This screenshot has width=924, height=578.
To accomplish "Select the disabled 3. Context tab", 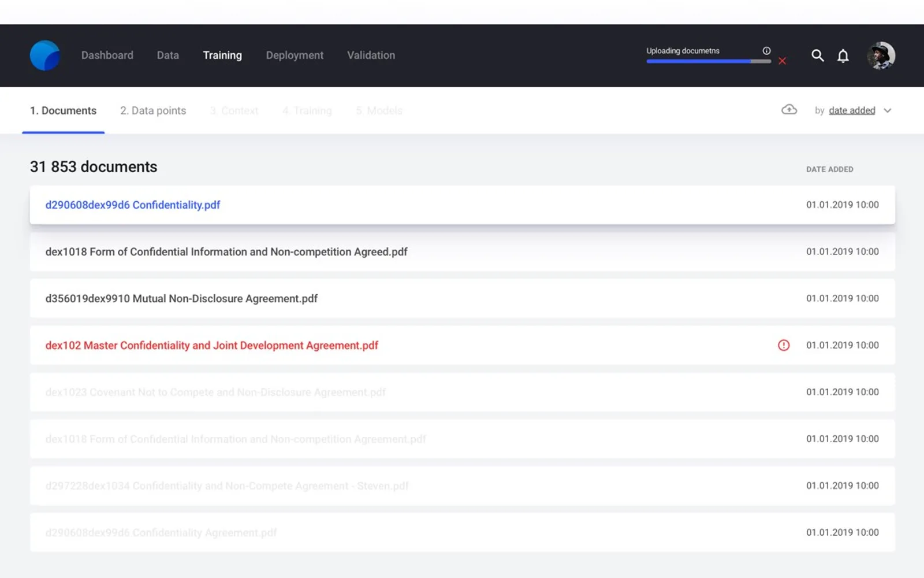I will (234, 110).
